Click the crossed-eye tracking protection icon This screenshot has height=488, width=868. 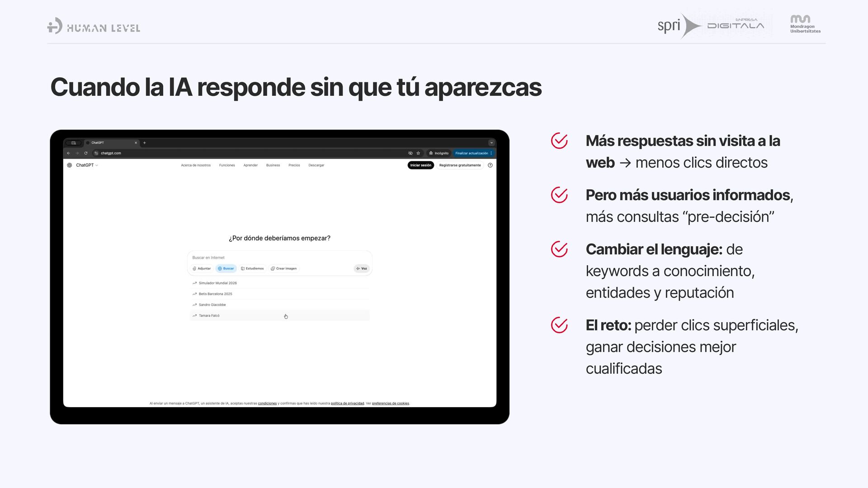click(x=410, y=153)
